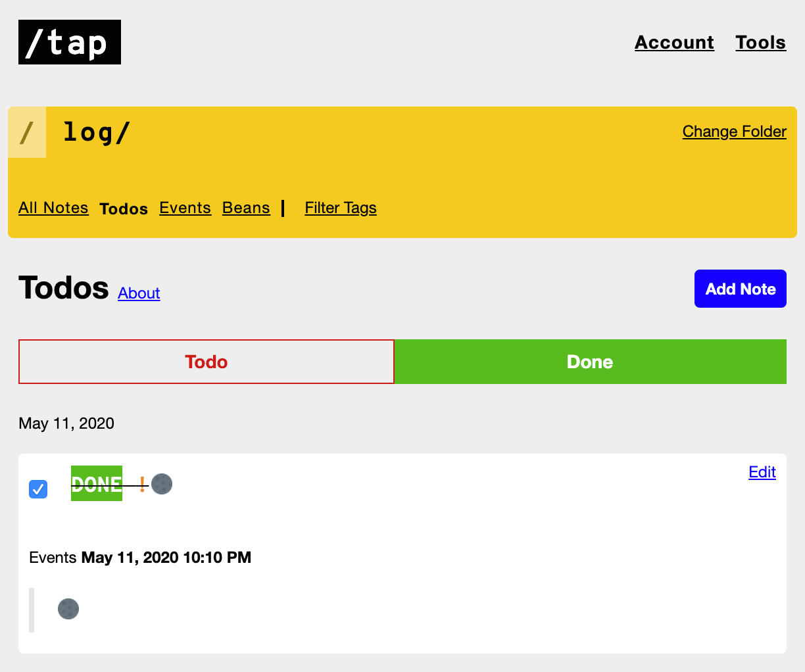The width and height of the screenshot is (805, 672).
Task: Click the root slash folder icon
Action: tap(27, 132)
